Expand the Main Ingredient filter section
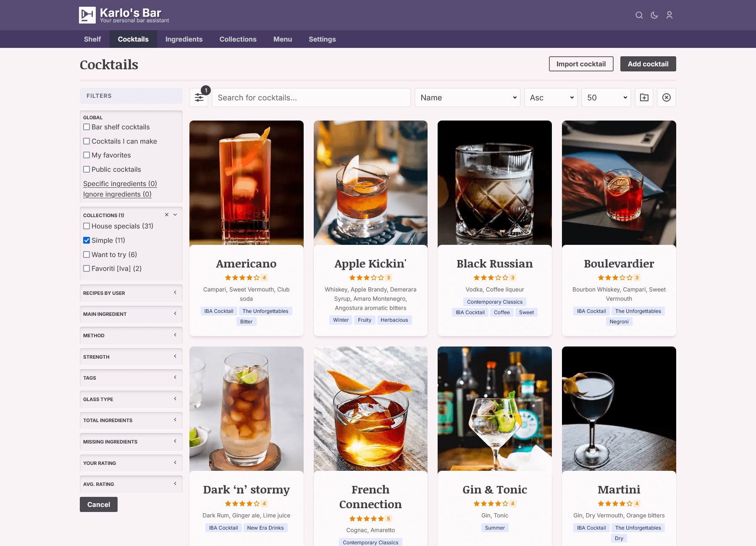The height and width of the screenshot is (546, 756). click(x=131, y=314)
